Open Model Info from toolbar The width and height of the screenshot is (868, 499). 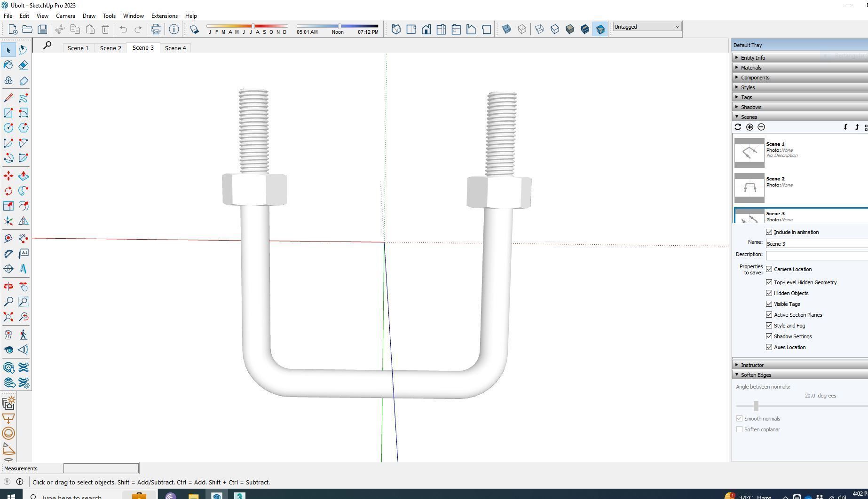(174, 30)
